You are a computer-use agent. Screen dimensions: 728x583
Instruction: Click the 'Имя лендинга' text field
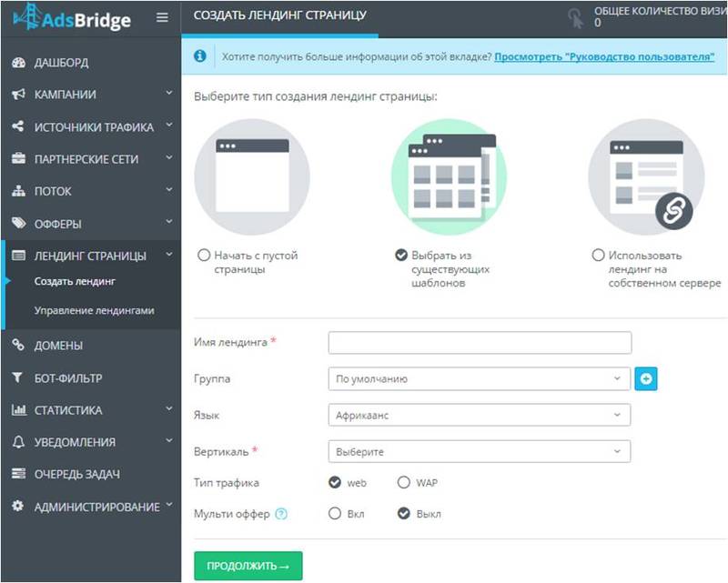point(480,343)
